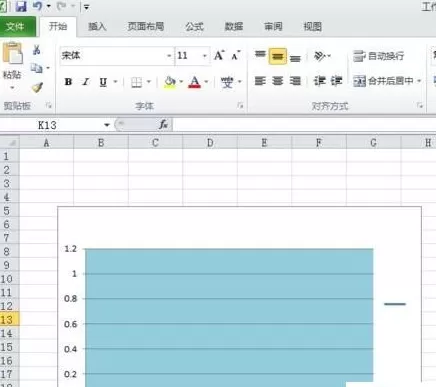Select the highlighted row 13 header
436x387 pixels.
[x=10, y=320]
